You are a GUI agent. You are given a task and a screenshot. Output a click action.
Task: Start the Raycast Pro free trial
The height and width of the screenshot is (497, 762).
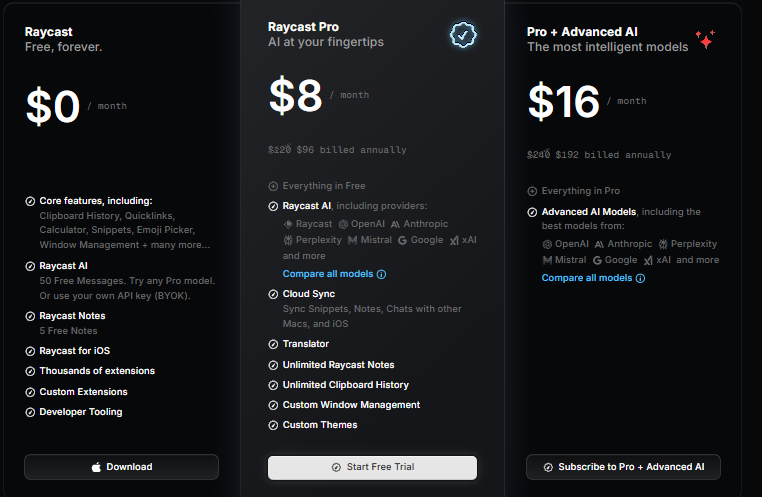click(x=372, y=467)
